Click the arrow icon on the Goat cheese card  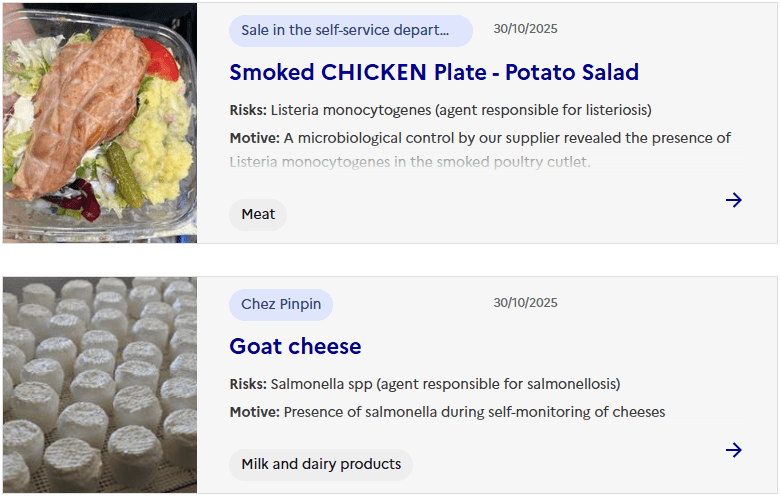(x=734, y=450)
